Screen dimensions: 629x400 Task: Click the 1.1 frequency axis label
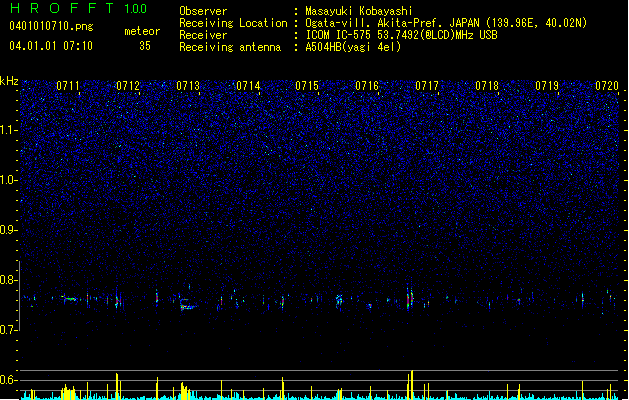point(9,130)
